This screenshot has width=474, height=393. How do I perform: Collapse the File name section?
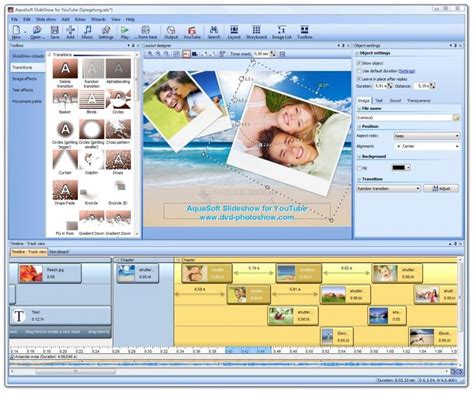(359, 109)
